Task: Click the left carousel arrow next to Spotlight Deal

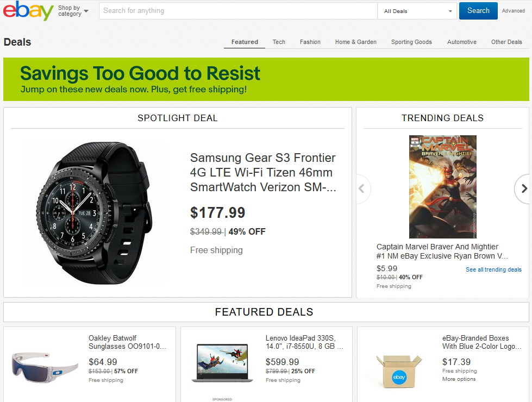Action: click(362, 189)
